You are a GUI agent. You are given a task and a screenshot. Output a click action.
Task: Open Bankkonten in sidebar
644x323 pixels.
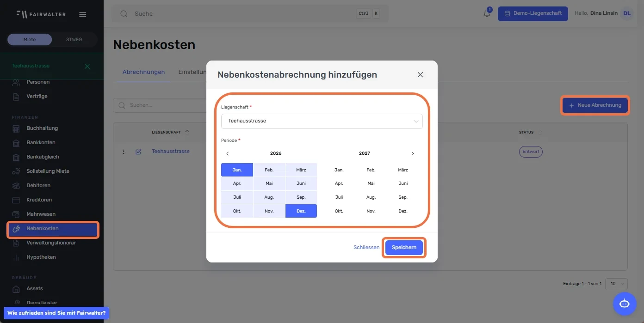pos(41,143)
